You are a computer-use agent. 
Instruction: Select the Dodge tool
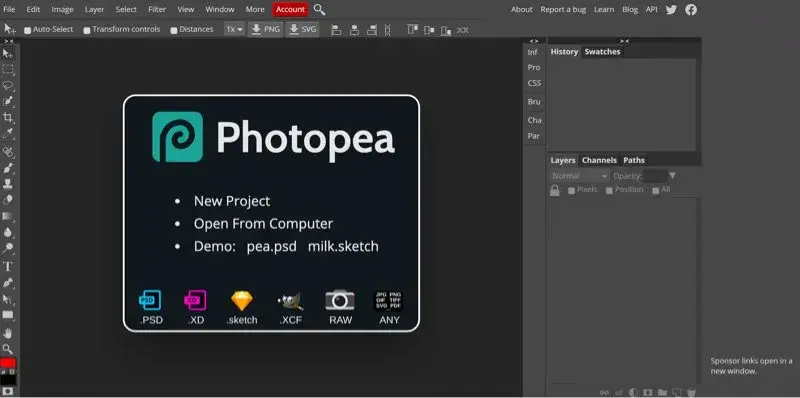click(8, 249)
